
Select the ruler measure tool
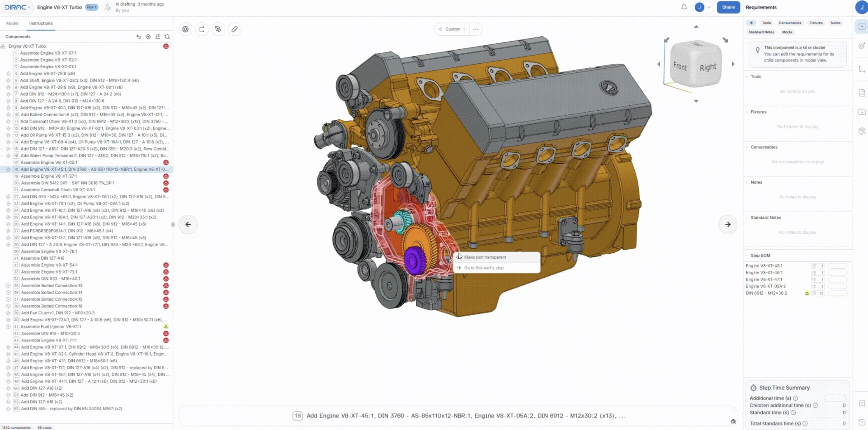235,29
